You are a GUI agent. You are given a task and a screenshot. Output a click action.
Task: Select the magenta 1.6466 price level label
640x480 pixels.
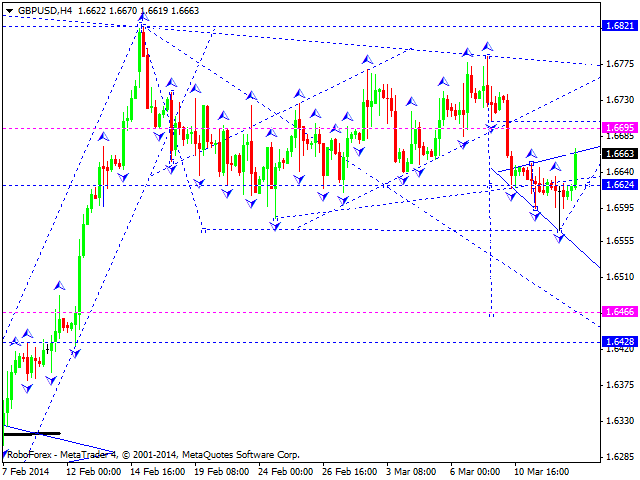(620, 313)
